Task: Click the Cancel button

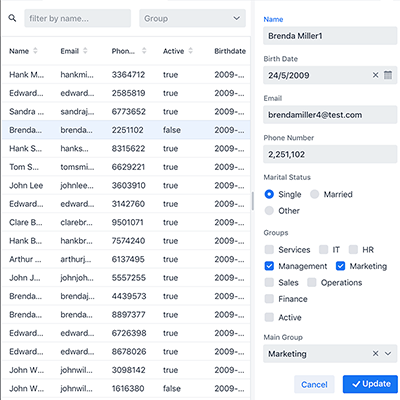Action: pos(314,384)
